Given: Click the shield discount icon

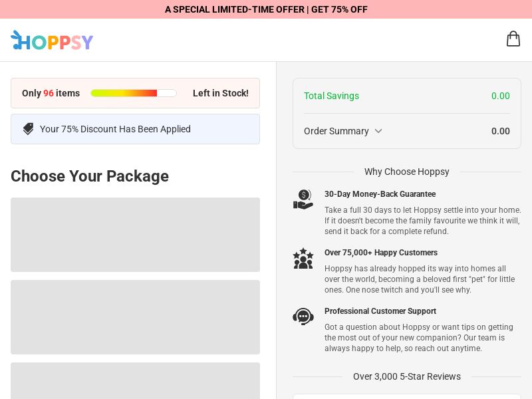Looking at the screenshot, I should (28, 128).
